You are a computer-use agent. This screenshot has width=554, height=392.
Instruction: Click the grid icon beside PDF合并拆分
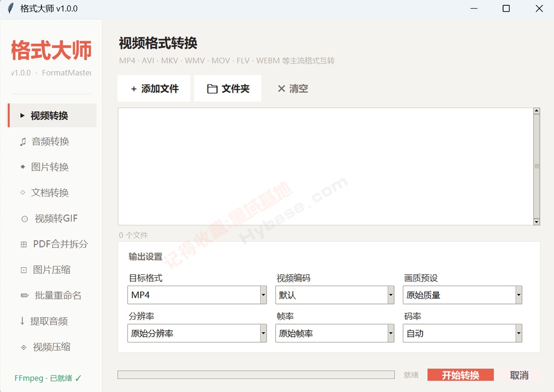click(x=23, y=244)
